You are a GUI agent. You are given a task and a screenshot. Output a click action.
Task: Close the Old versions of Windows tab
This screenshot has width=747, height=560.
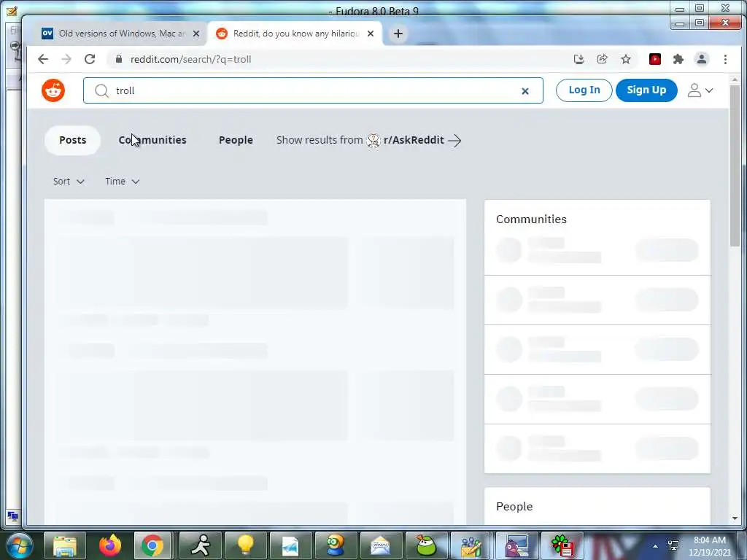196,34
